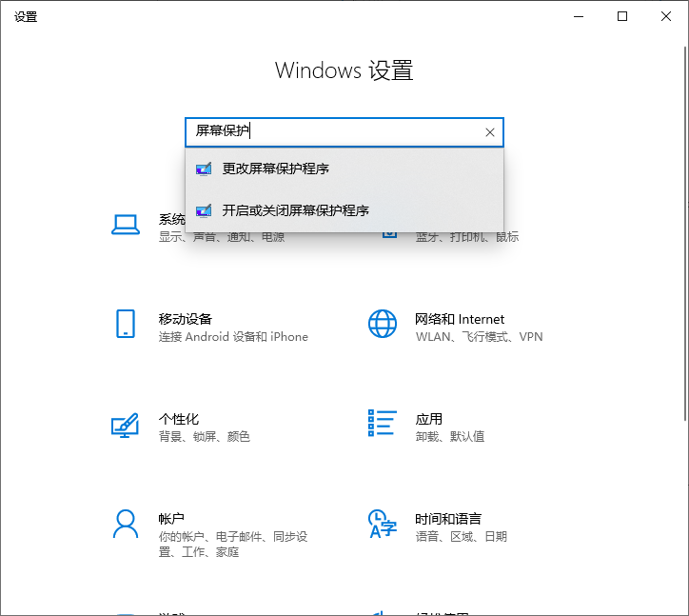The image size is (689, 616).
Task: Click the 时间和语言 clock-and-letter icon
Action: tap(383, 524)
